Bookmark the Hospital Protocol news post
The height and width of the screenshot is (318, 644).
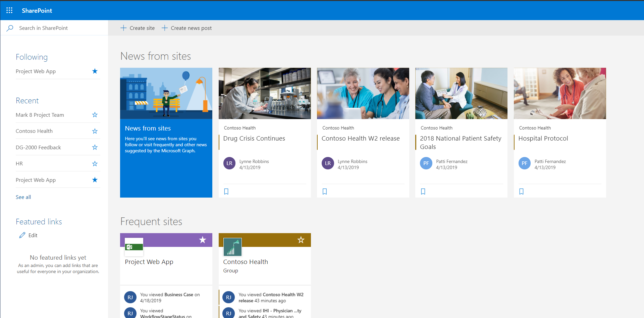tap(522, 192)
